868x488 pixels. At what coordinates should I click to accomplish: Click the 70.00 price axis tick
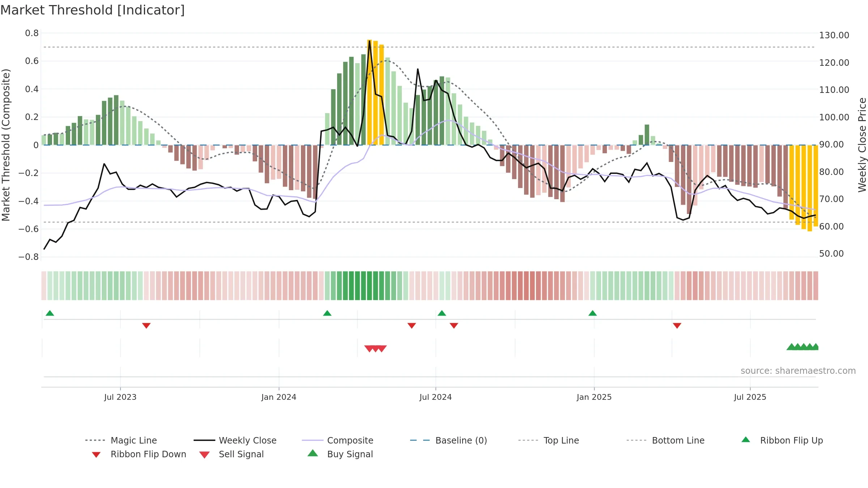831,199
